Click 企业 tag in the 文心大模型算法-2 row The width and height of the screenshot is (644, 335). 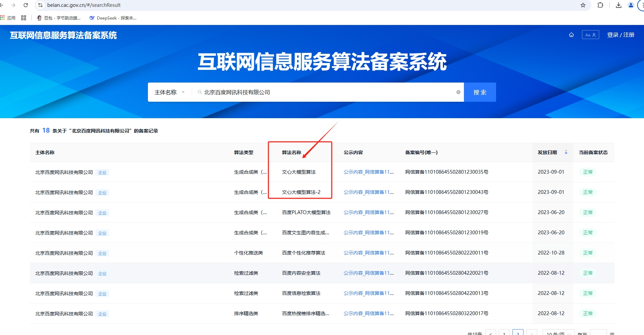102,193
